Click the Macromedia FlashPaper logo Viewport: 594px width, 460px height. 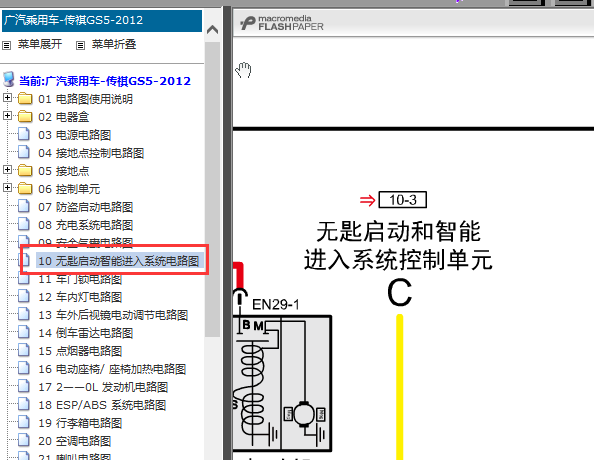(282, 23)
